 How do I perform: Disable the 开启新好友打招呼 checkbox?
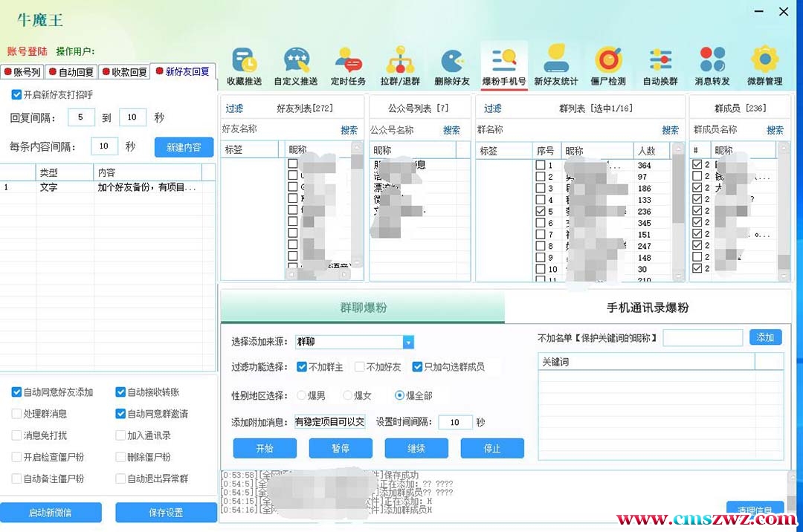tap(16, 95)
